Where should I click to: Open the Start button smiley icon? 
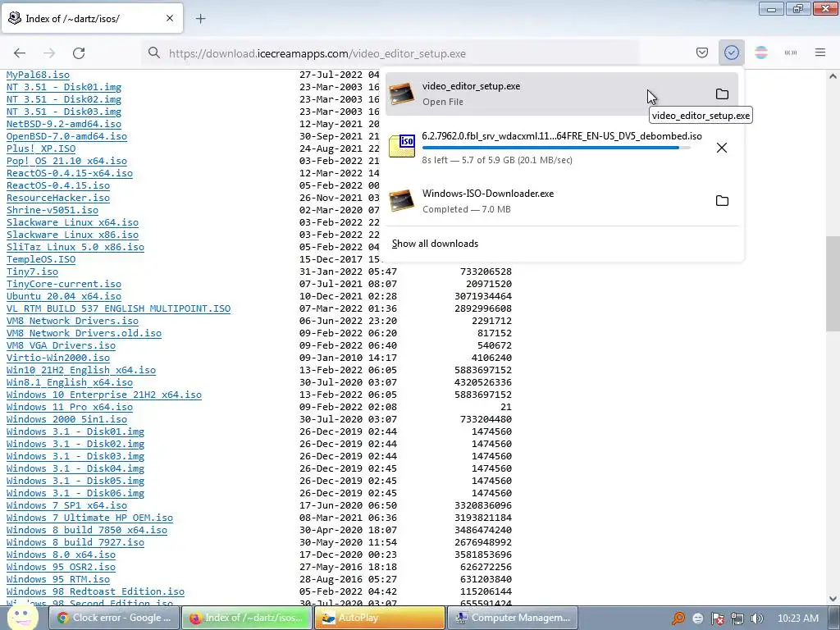coord(22,617)
